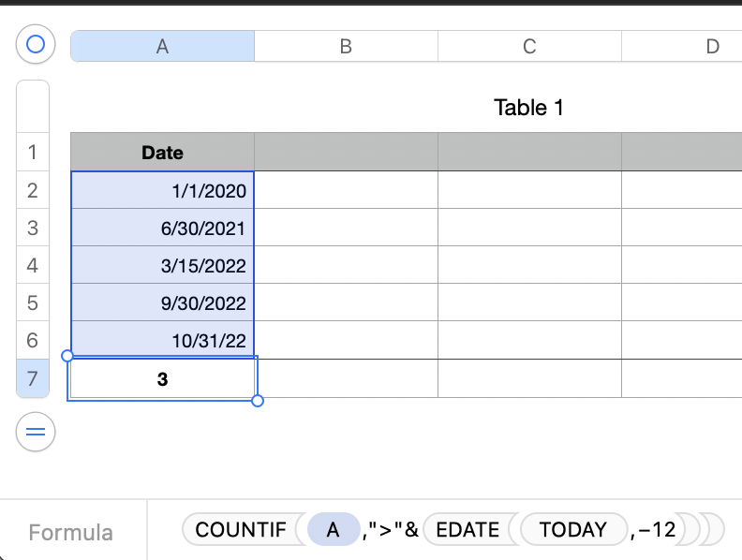Screen dimensions: 742x560
Task: Select the cell containing 3/15/2022
Action: coord(162,266)
